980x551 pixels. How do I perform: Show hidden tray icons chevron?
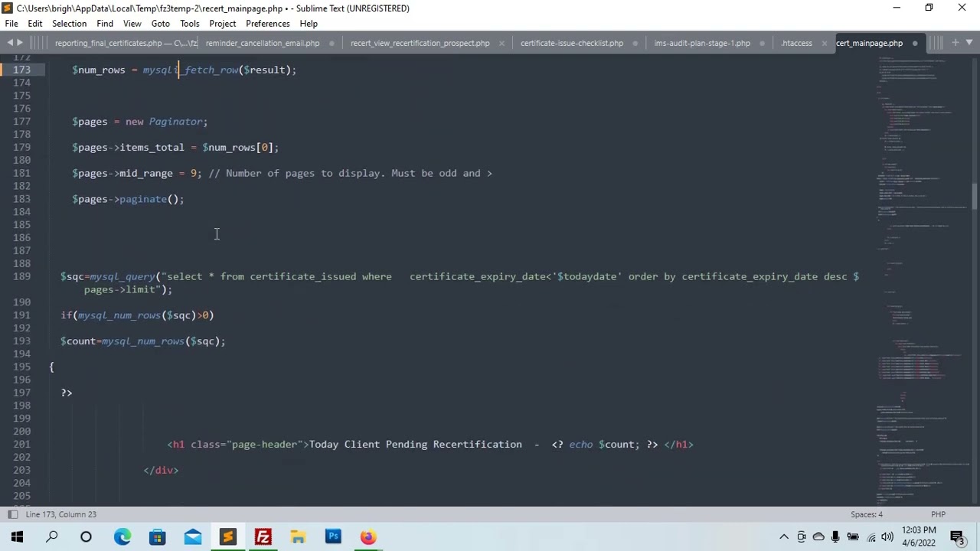[784, 537]
